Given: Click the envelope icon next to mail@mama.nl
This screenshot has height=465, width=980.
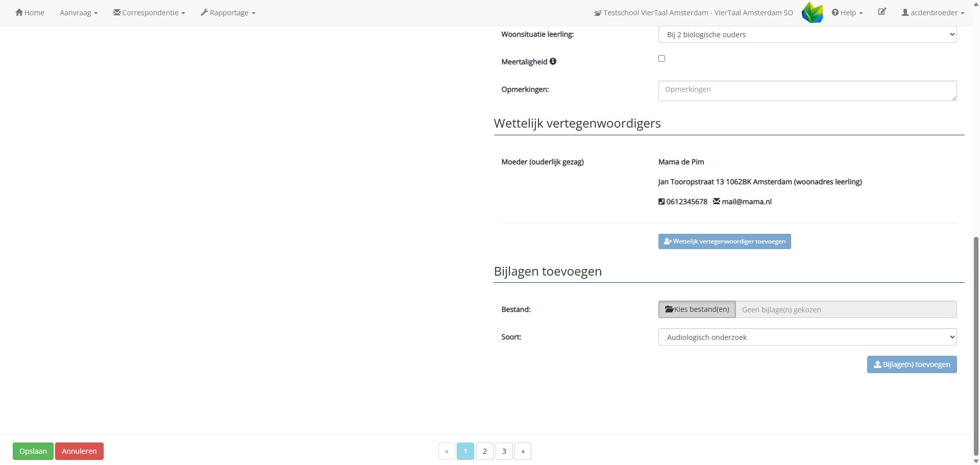Looking at the screenshot, I should click(717, 202).
